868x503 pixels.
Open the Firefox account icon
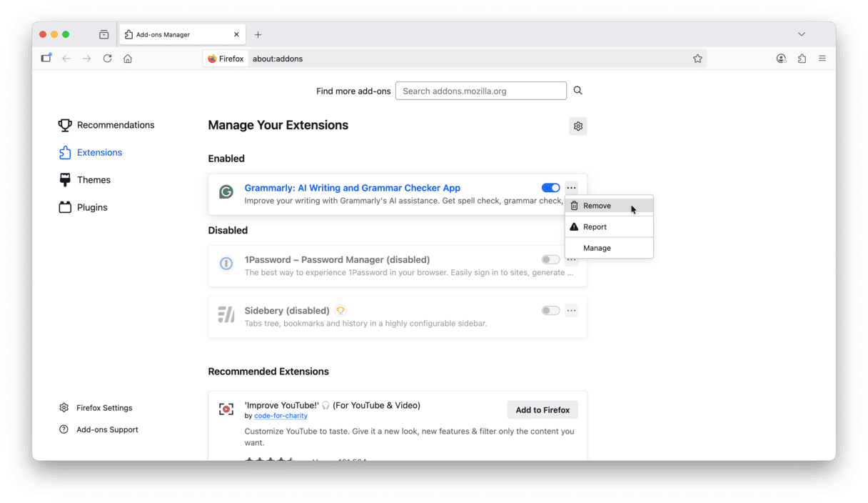pyautogui.click(x=781, y=59)
